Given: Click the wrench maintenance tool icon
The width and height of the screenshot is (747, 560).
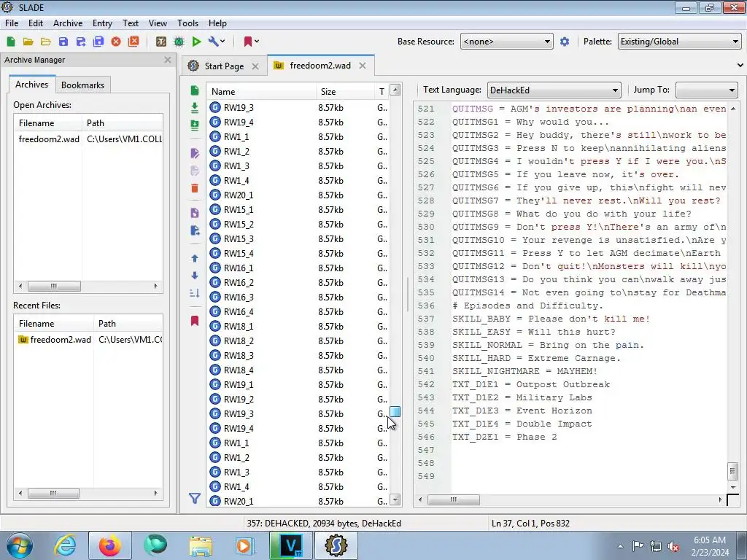Looking at the screenshot, I should [x=213, y=42].
